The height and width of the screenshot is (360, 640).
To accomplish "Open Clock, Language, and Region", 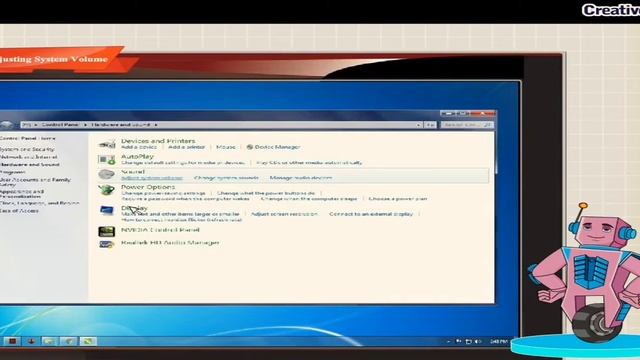I will tap(40, 203).
